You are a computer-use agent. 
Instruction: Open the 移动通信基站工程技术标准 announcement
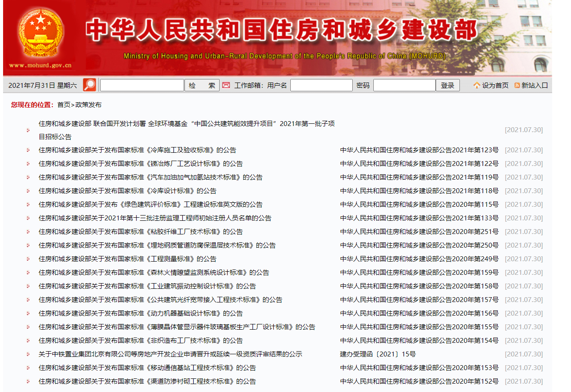pyautogui.click(x=147, y=368)
